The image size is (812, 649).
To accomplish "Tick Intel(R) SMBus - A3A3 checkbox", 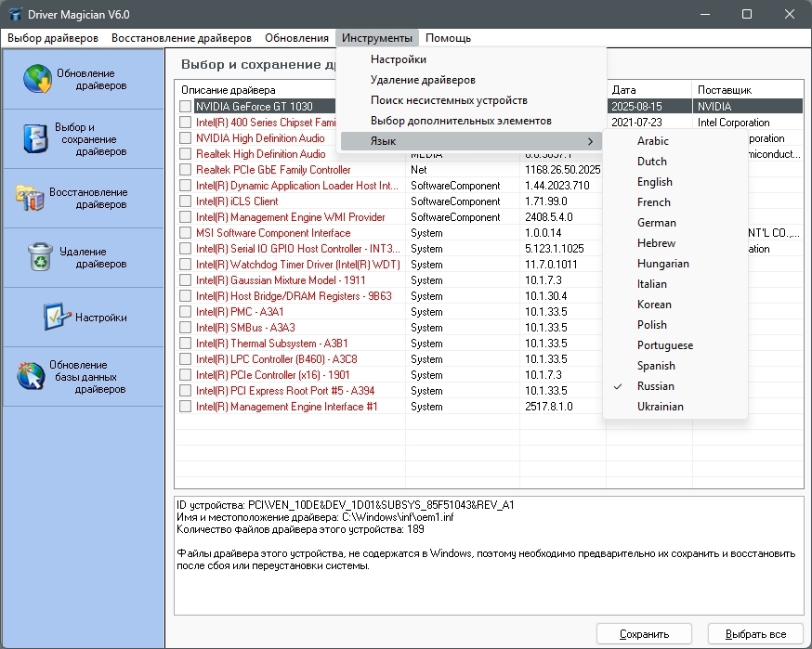I will click(186, 327).
